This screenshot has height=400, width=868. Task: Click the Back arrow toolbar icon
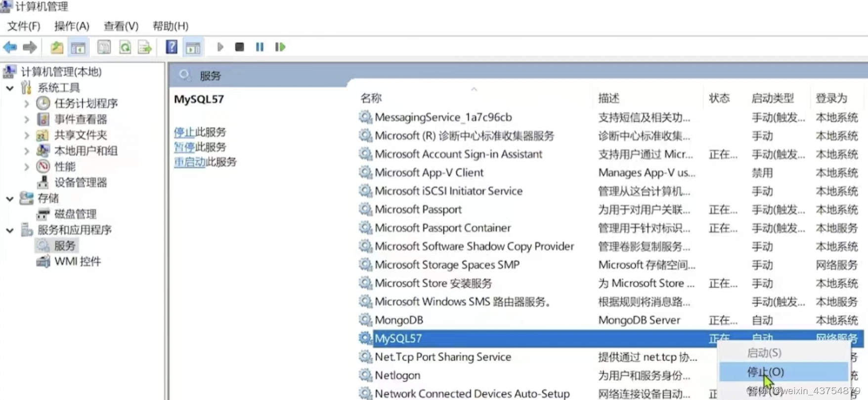[10, 47]
